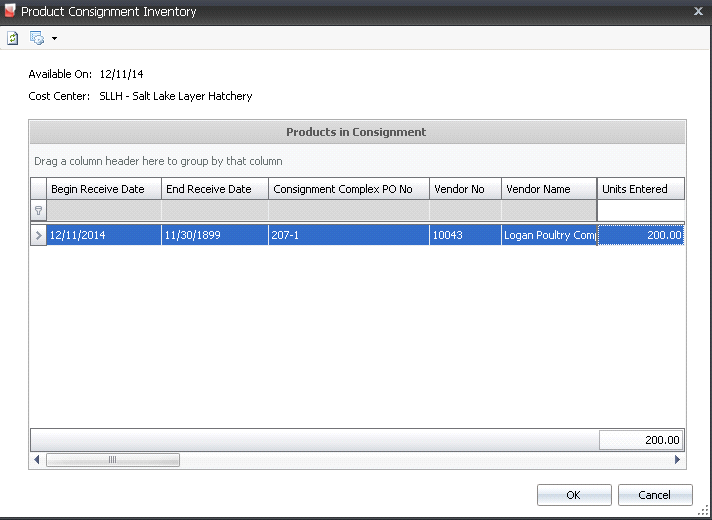
Task: Click the grid options toolbar icon
Action: click(x=36, y=38)
